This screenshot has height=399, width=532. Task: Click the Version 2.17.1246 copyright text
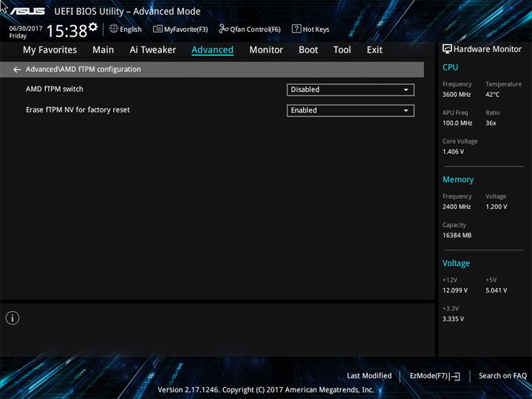266,390
